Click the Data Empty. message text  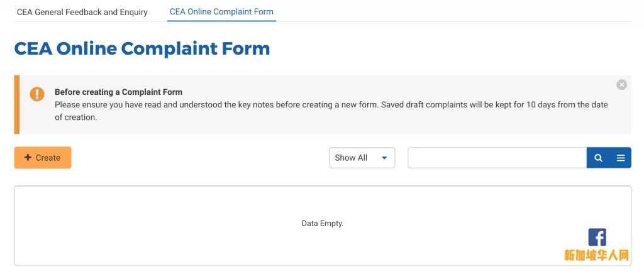point(323,224)
